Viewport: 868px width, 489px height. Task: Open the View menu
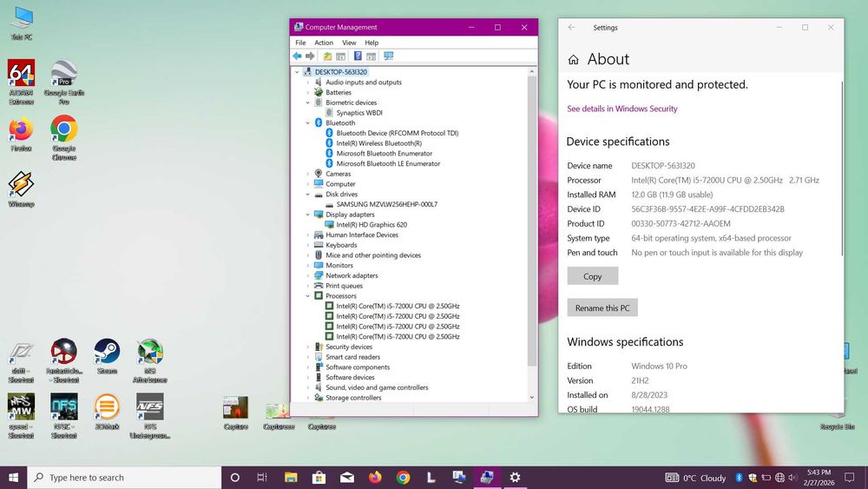coord(349,43)
